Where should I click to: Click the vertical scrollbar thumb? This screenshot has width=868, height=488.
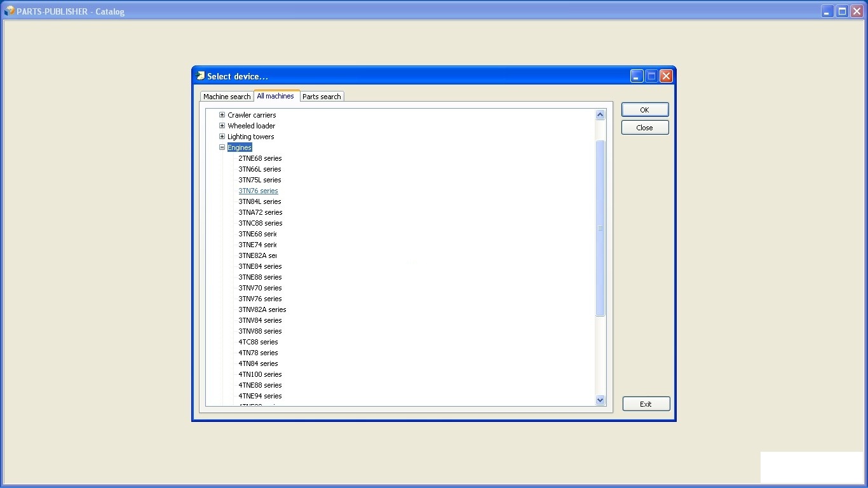[600, 227]
